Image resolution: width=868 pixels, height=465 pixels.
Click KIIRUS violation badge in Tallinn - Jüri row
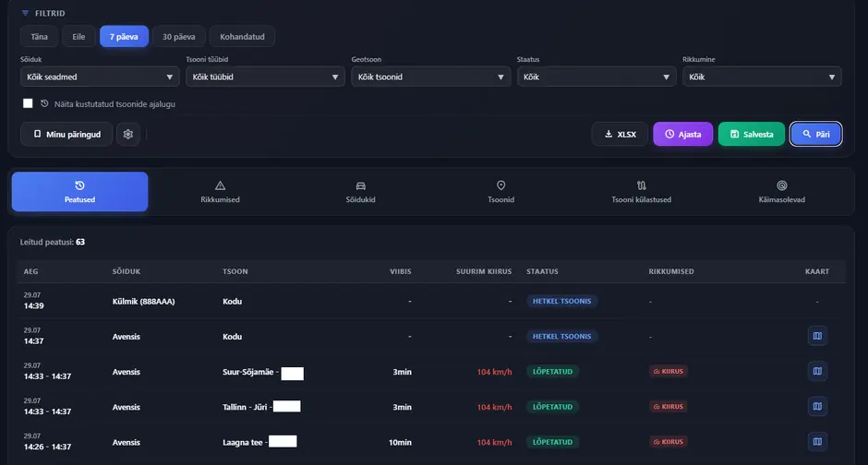(x=669, y=406)
